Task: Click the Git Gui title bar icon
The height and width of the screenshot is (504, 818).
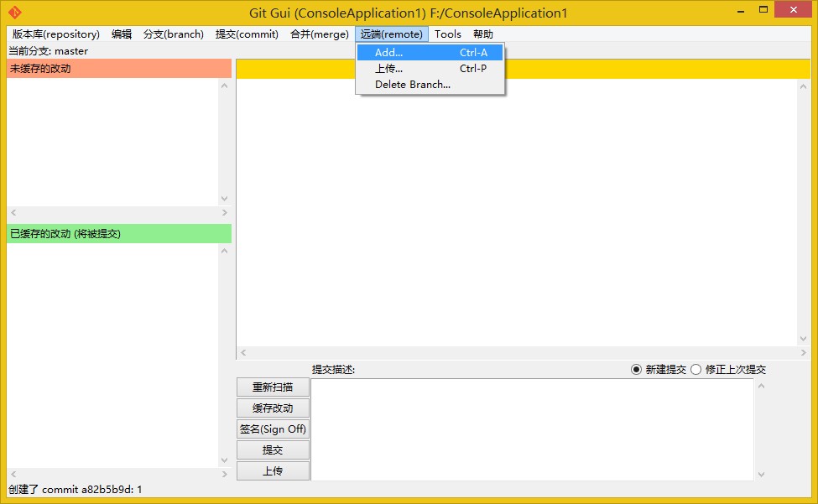Action: [14, 12]
